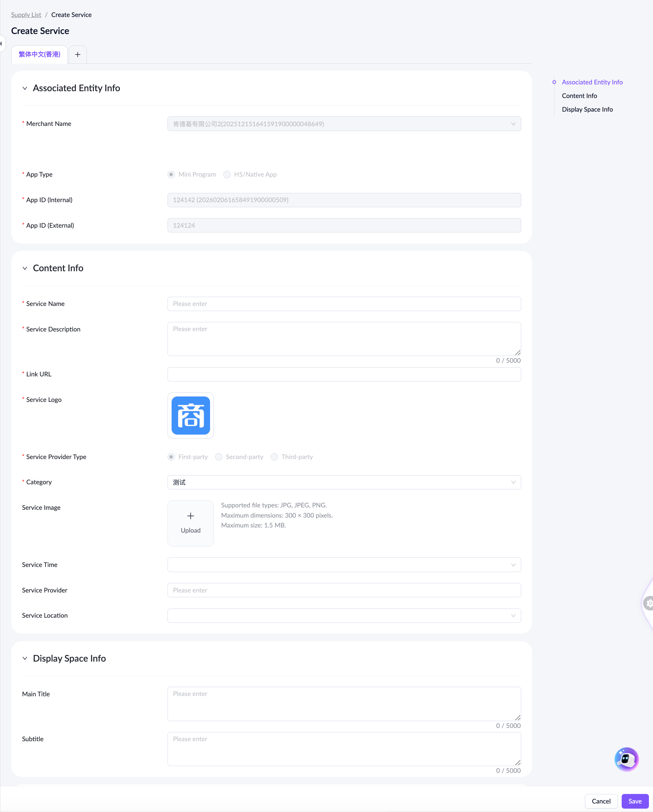The height and width of the screenshot is (812, 653).
Task: Click the Upload plus box for Service Image
Action: [x=191, y=523]
